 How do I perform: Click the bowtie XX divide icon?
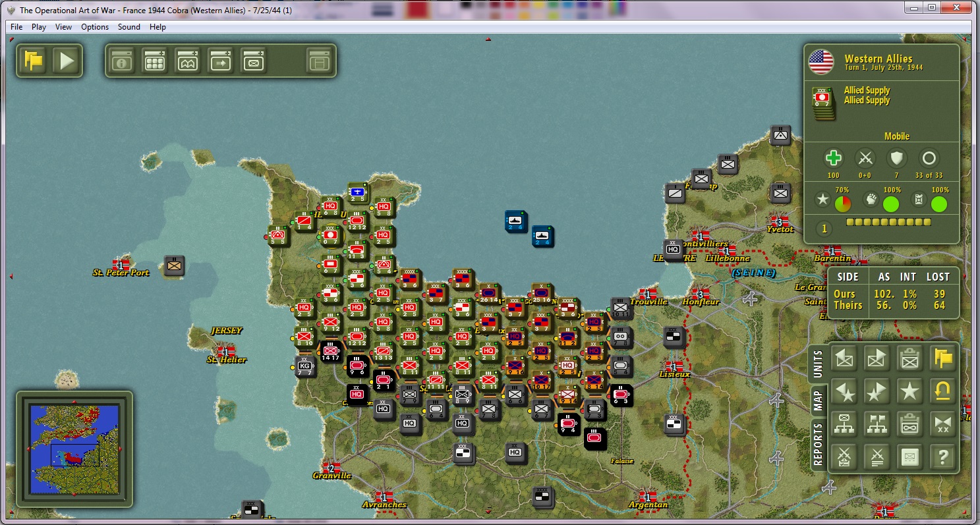pos(943,424)
